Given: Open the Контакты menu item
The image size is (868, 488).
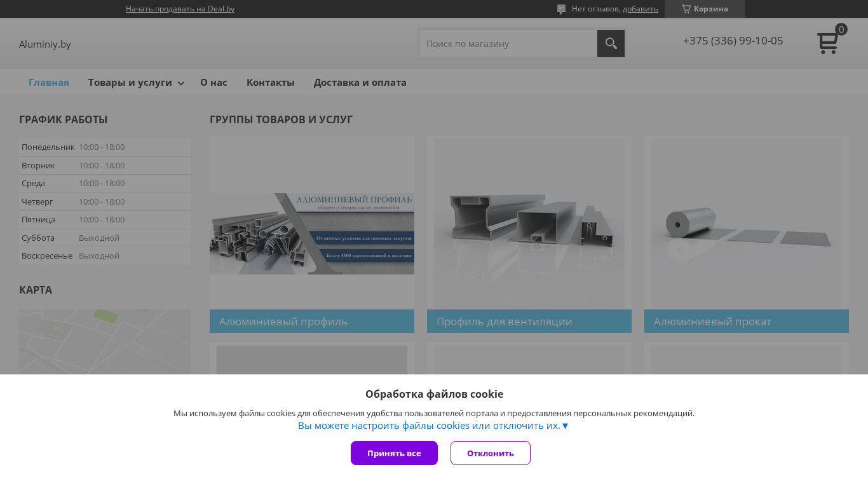Looking at the screenshot, I should (x=271, y=83).
